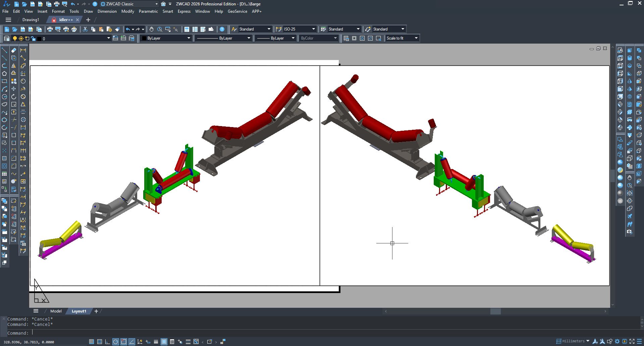644x346 pixels.
Task: Click the Open file folder icon in the standard toolbar
Action: (15, 29)
